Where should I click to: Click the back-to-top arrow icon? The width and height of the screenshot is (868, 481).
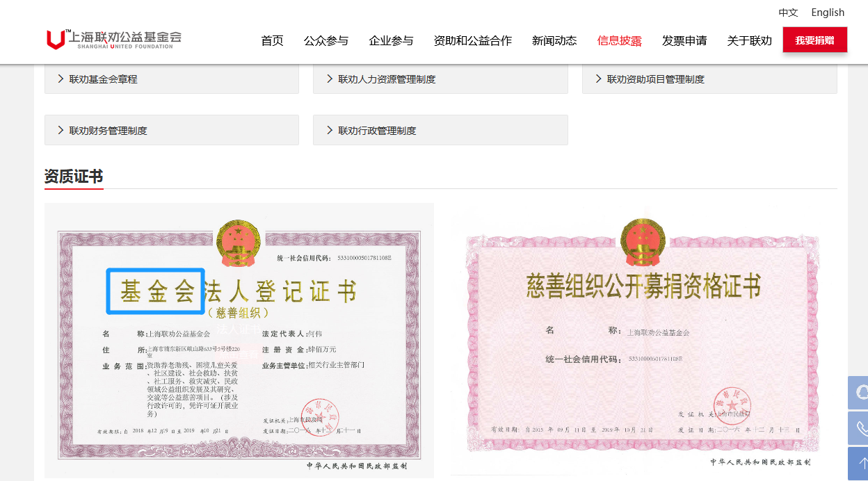(x=858, y=464)
